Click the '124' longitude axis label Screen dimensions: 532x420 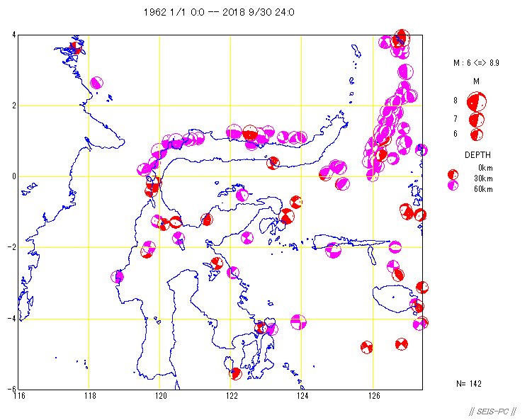302,396
